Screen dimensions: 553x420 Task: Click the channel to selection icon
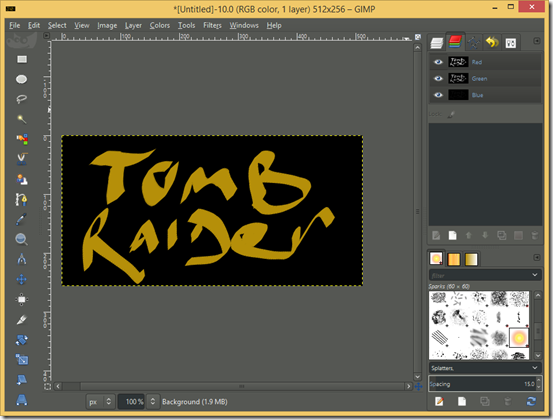tap(518, 235)
